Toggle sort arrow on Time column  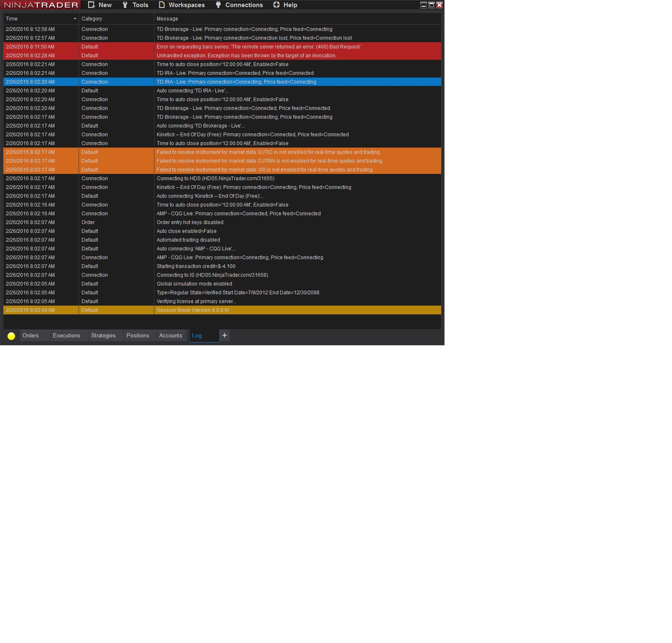[x=75, y=19]
